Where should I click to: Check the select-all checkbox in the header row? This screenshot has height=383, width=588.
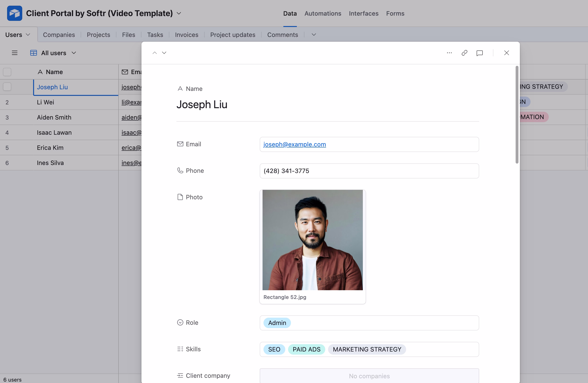(x=7, y=72)
